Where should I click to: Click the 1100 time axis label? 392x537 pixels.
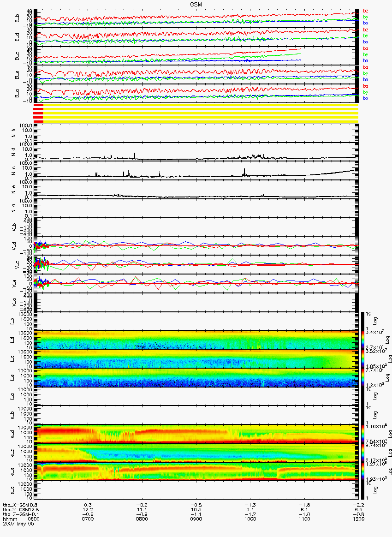point(304,519)
